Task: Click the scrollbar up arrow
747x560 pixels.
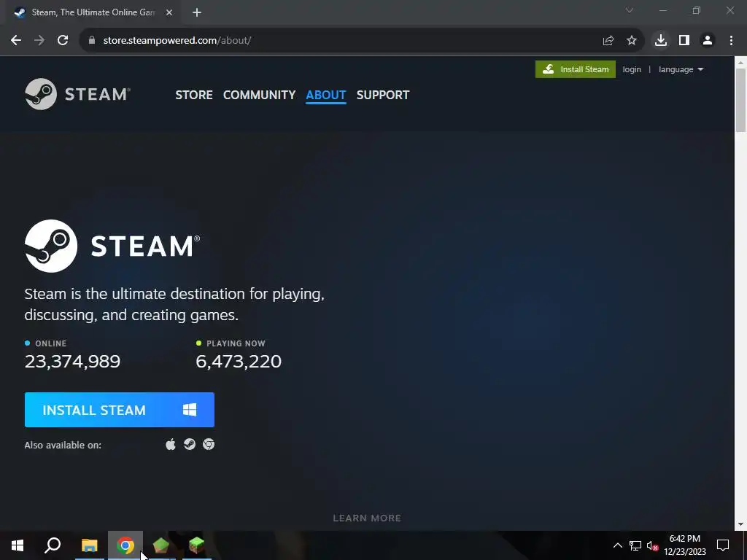Action: 741,62
